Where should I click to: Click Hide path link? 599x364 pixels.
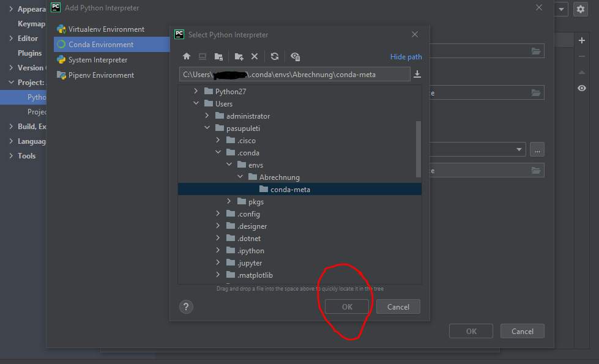tap(406, 56)
